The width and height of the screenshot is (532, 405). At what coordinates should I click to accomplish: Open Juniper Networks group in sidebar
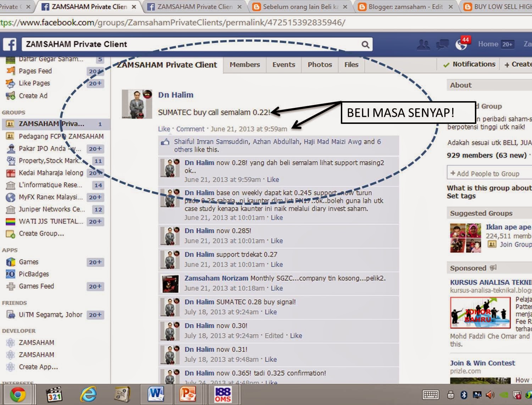point(52,209)
